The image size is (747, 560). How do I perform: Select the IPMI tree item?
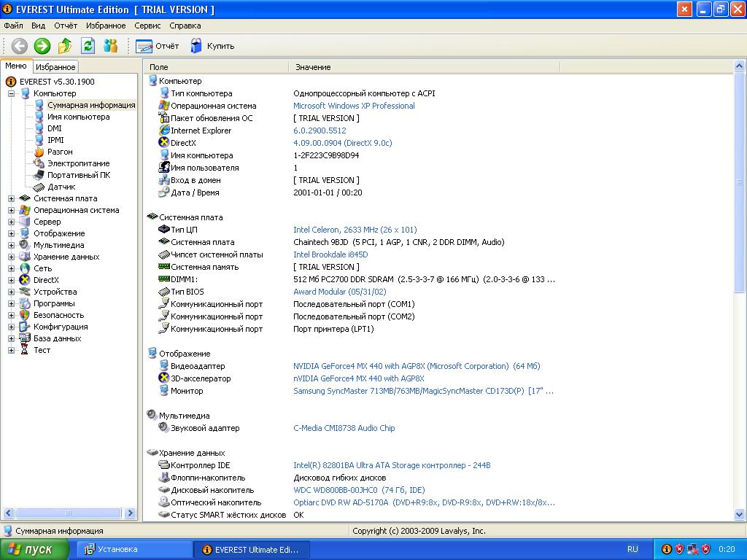(55, 140)
